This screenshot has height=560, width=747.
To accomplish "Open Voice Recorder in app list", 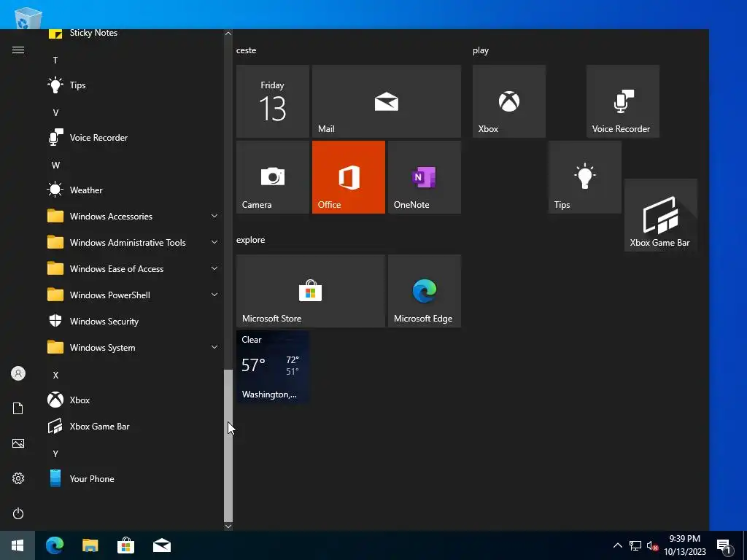I will (133, 138).
